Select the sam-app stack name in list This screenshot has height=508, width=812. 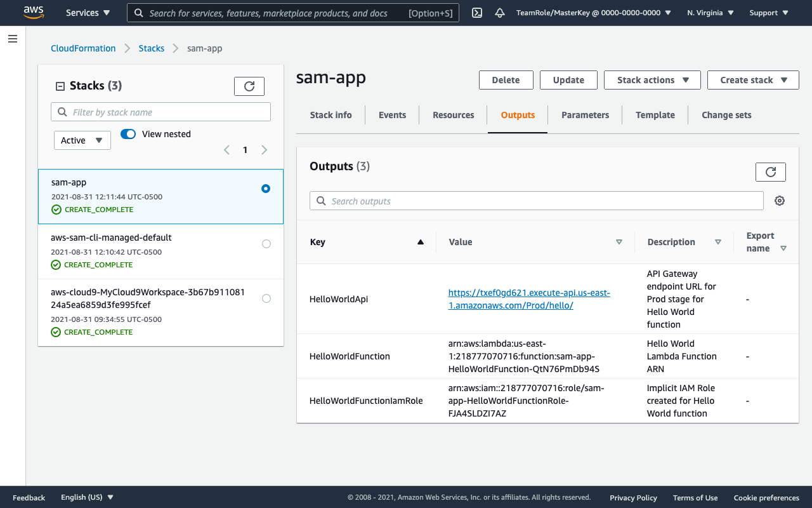coord(69,182)
